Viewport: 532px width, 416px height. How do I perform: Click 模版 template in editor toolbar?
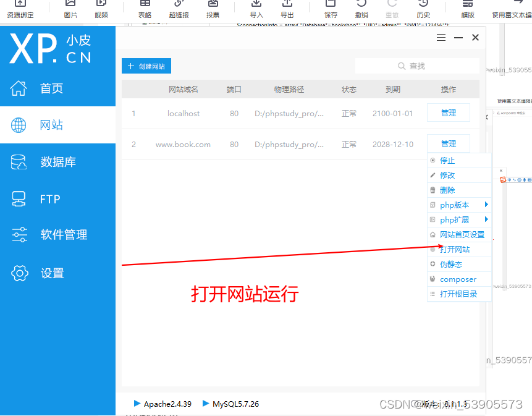[468, 9]
